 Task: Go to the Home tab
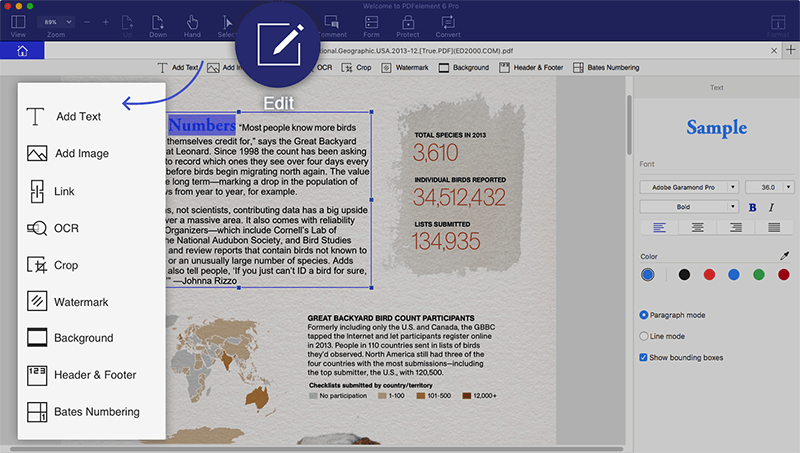point(22,51)
